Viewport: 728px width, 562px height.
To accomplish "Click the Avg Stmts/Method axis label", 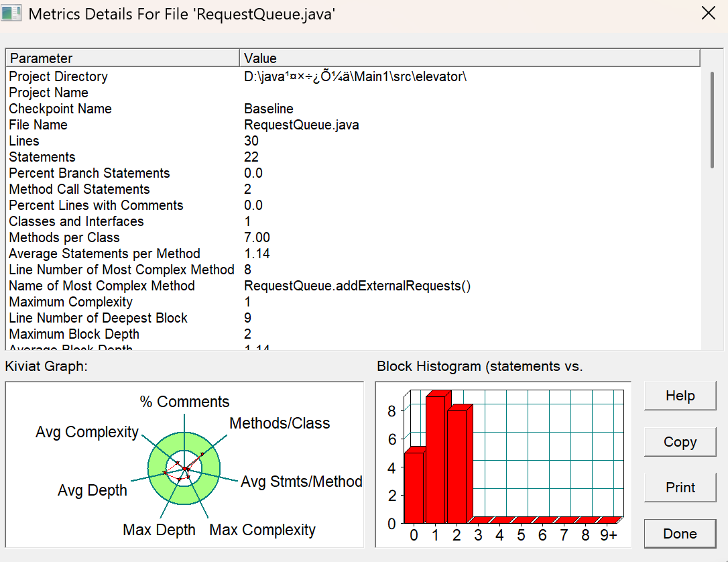I will tap(301, 482).
